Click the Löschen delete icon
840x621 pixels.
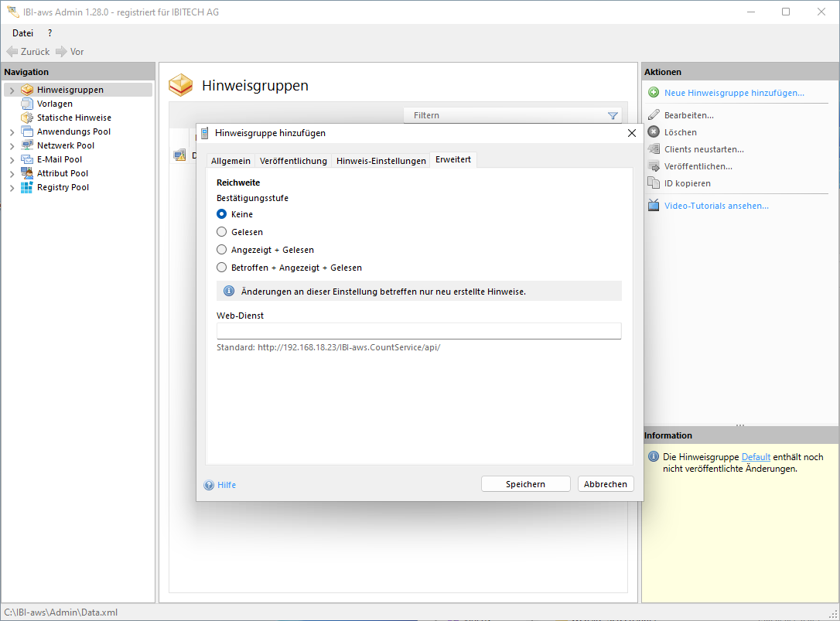click(x=654, y=132)
